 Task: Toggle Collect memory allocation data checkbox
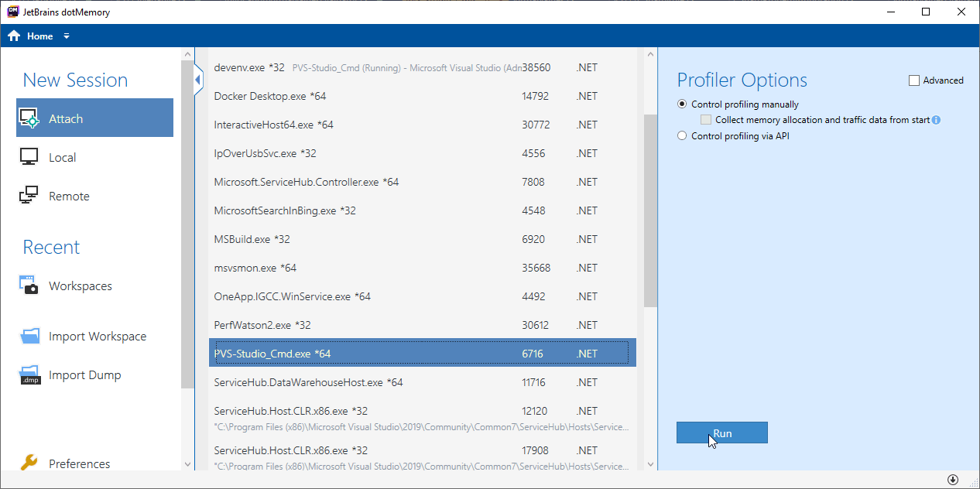click(x=706, y=120)
